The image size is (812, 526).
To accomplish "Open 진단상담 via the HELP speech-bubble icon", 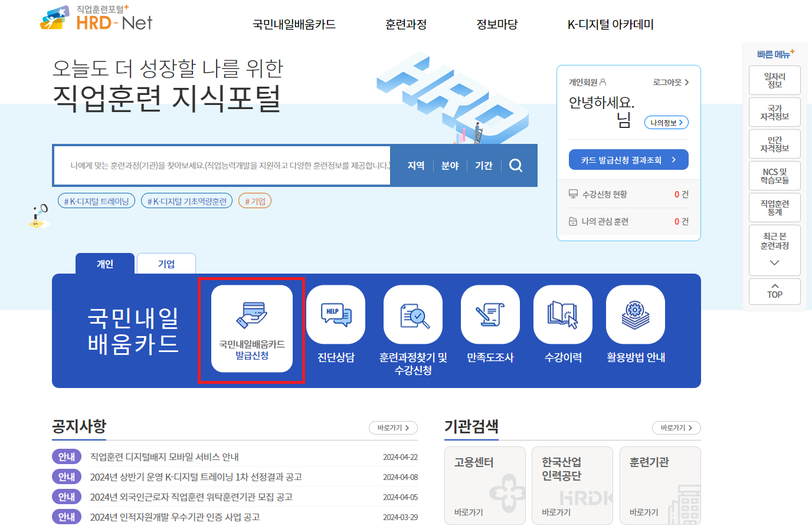I will [336, 314].
